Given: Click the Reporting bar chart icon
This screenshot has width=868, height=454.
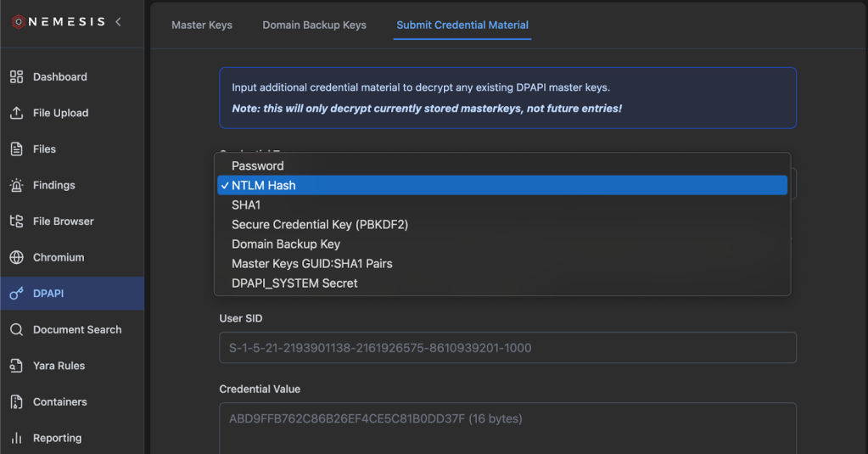Looking at the screenshot, I should [16, 438].
